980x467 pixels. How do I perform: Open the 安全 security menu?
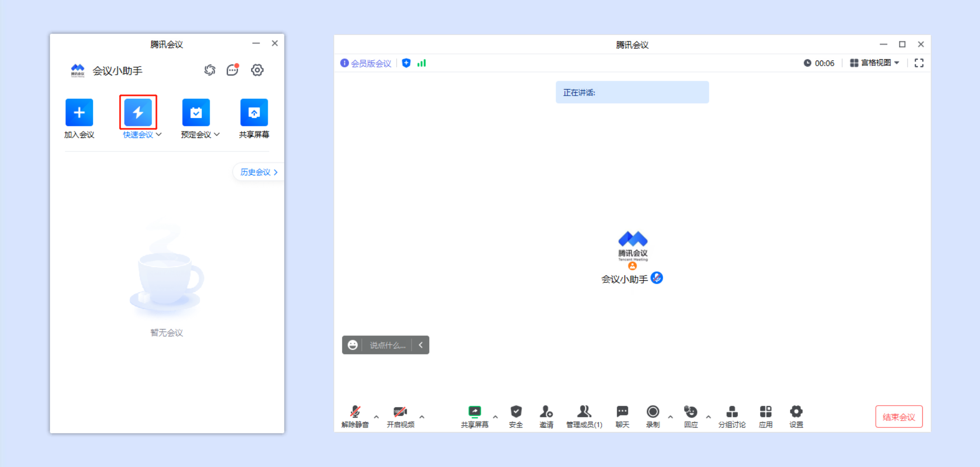[516, 417]
